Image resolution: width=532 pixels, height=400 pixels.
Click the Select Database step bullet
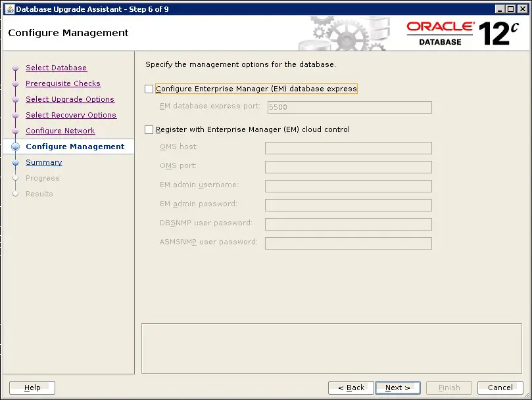click(x=15, y=68)
